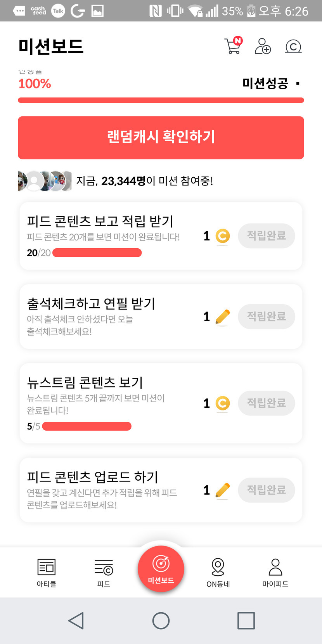Tap the add friend icon
Viewport: 322px width, 644px height.
(263, 46)
